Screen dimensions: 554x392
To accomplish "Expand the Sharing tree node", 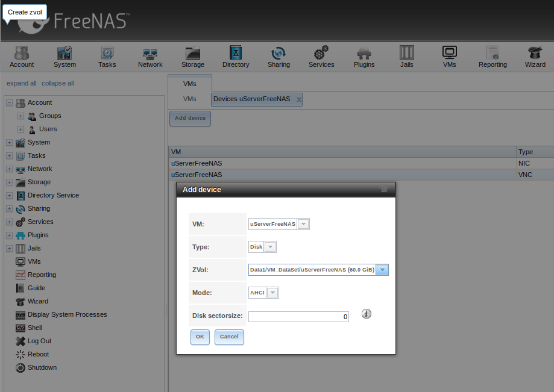I will (x=10, y=209).
